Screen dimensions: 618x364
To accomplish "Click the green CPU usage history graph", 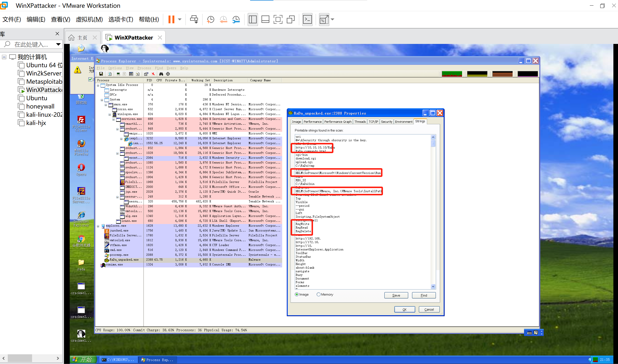I will 452,74.
